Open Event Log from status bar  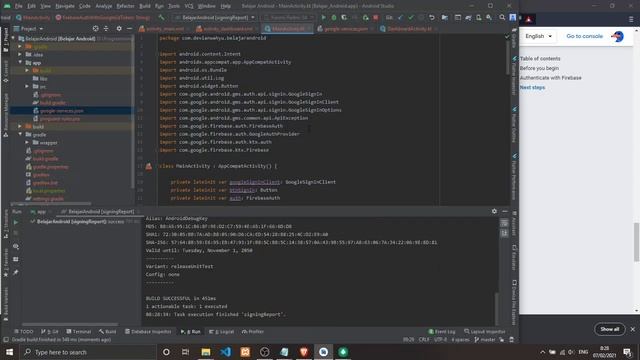[x=442, y=331]
